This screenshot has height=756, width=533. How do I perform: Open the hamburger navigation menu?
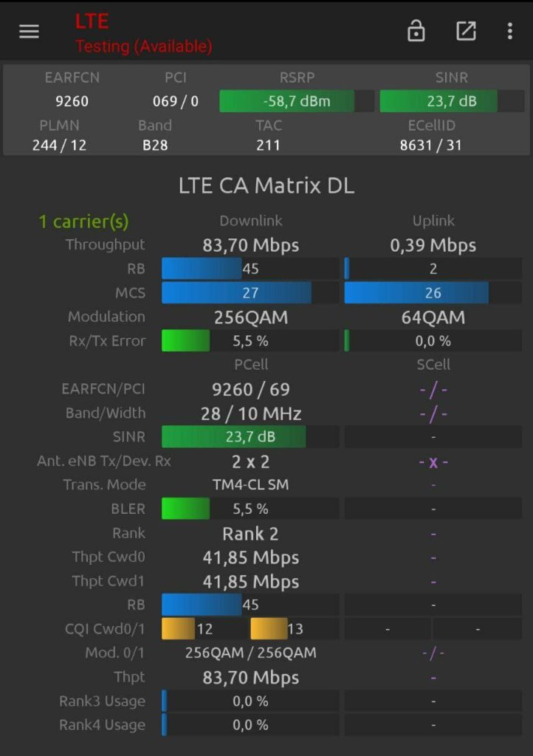coord(30,32)
